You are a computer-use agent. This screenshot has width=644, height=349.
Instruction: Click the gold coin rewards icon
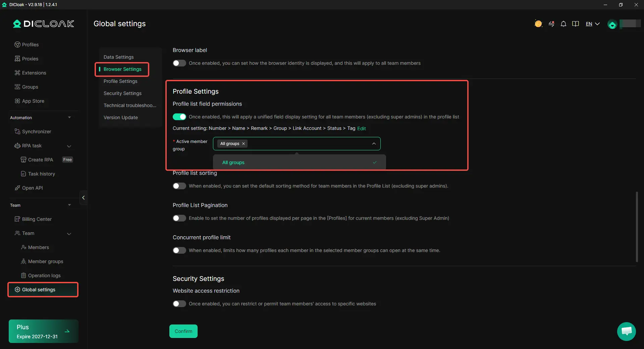[x=538, y=24]
